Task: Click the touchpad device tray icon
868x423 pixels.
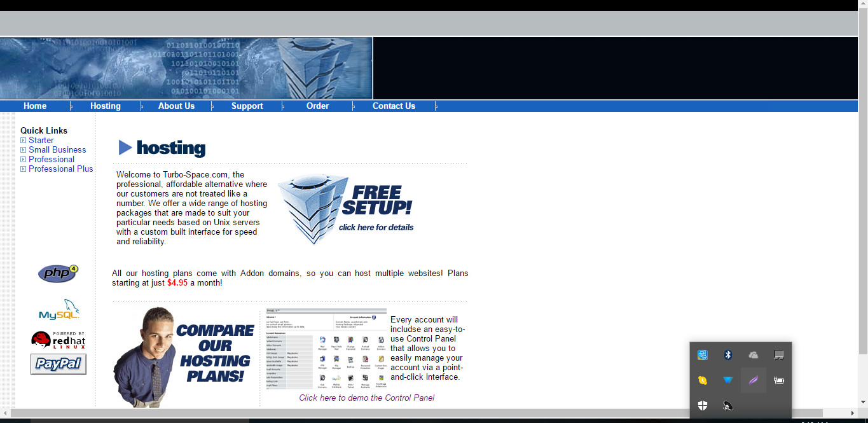Action: coord(779,355)
